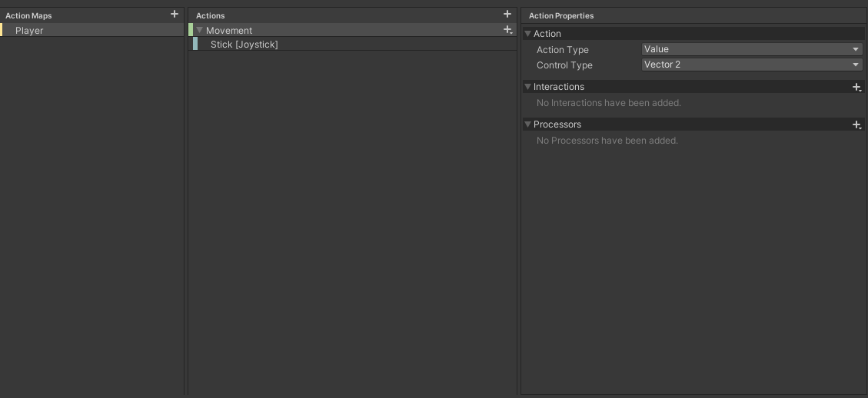Screen dimensions: 868x398
Task: Open the Action Type dropdown
Action: (751, 49)
